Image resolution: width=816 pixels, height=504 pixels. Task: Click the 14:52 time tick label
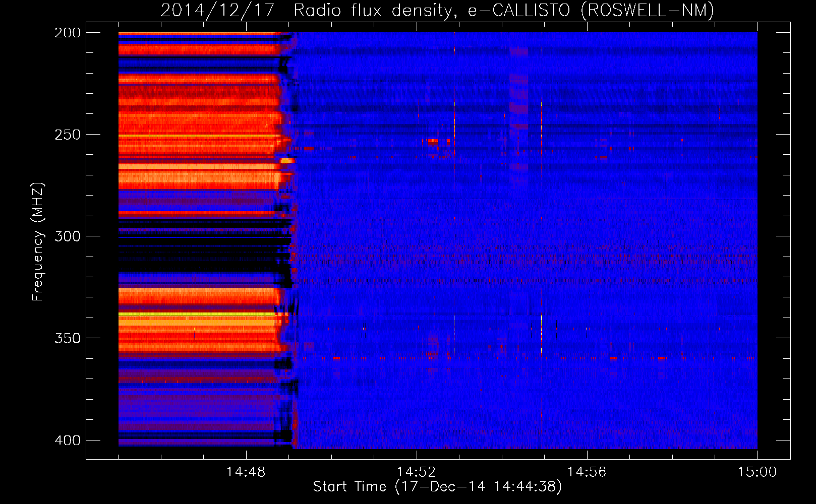(416, 472)
